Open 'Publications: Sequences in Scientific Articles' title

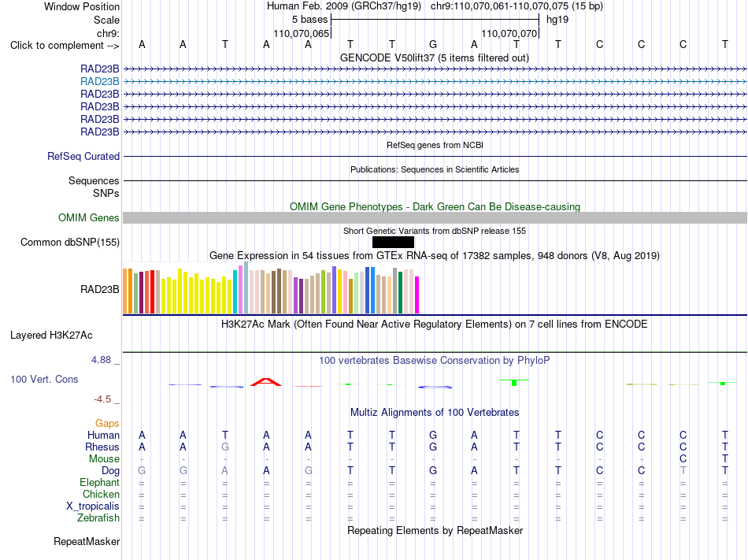[435, 169]
